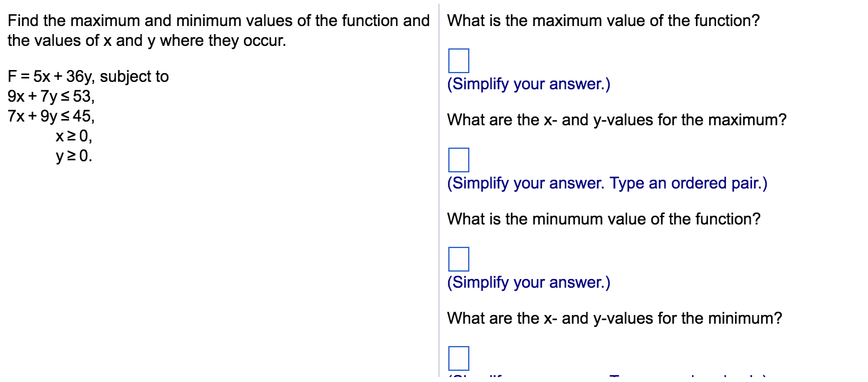Click the objective function F = 5x + 36y
This screenshot has width=868, height=382.
[x=88, y=77]
